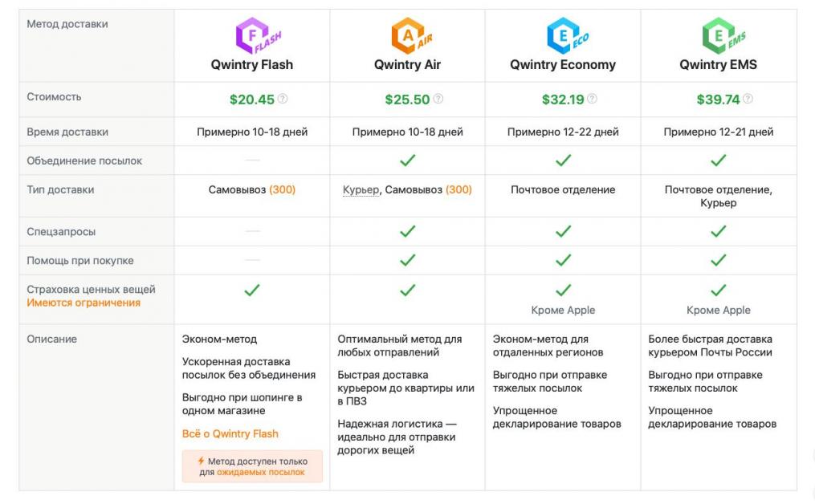Click the $25.50 price for Qwintry Air
The width and height of the screenshot is (815, 504).
coord(407,100)
